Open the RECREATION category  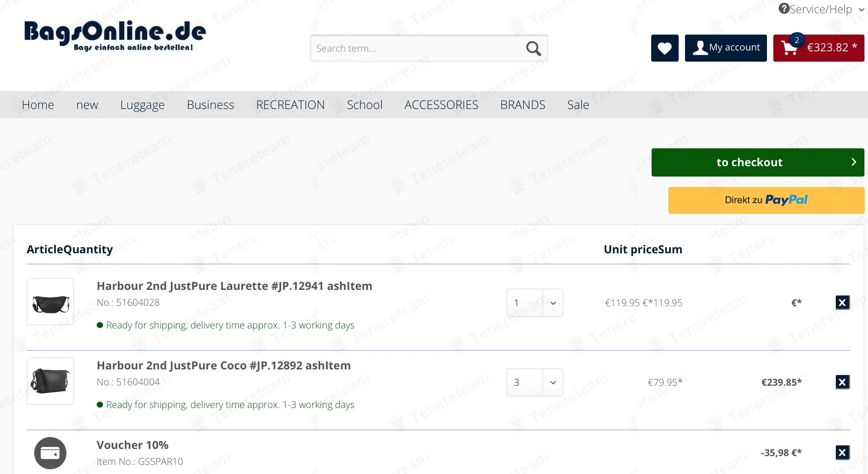[x=290, y=105]
